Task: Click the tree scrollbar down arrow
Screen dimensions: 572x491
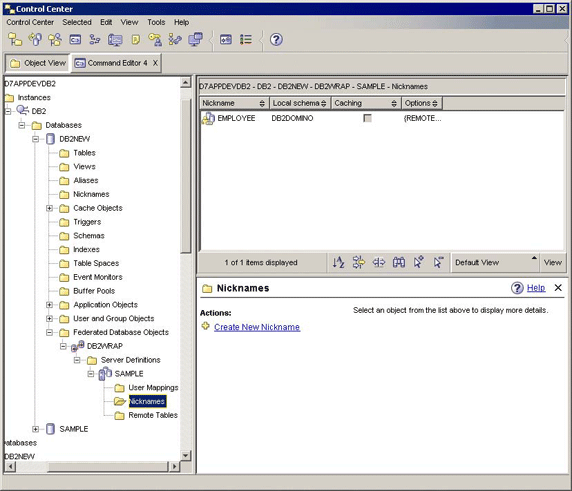Action: pyautogui.click(x=185, y=456)
